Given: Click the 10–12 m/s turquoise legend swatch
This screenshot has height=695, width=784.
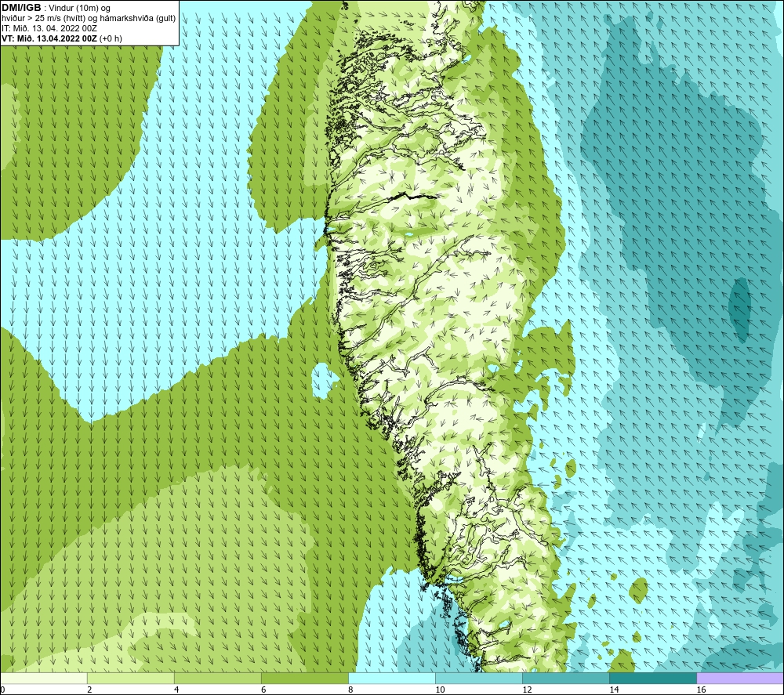Looking at the screenshot, I should pos(478,679).
